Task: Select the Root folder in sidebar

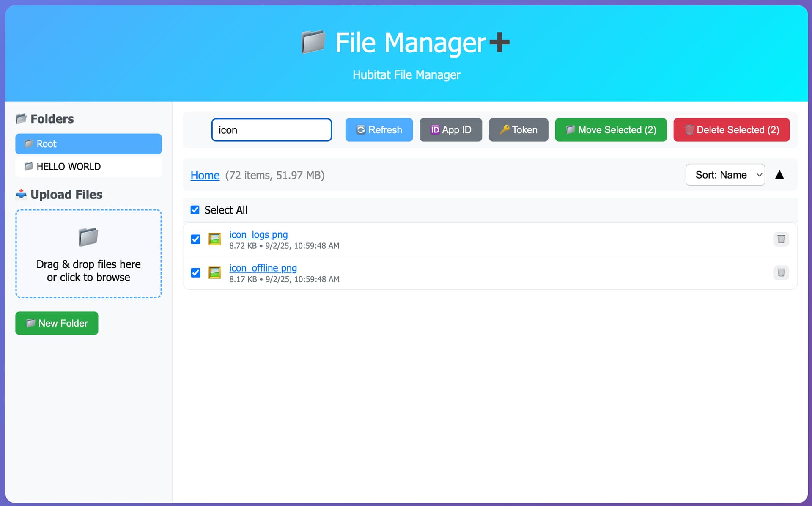Action: click(88, 144)
